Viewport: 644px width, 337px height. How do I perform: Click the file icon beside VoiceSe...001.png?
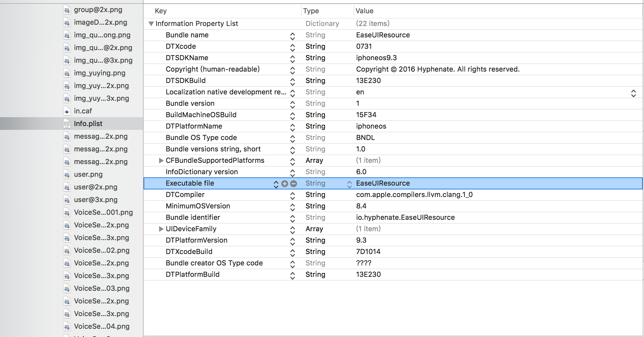pos(67,213)
